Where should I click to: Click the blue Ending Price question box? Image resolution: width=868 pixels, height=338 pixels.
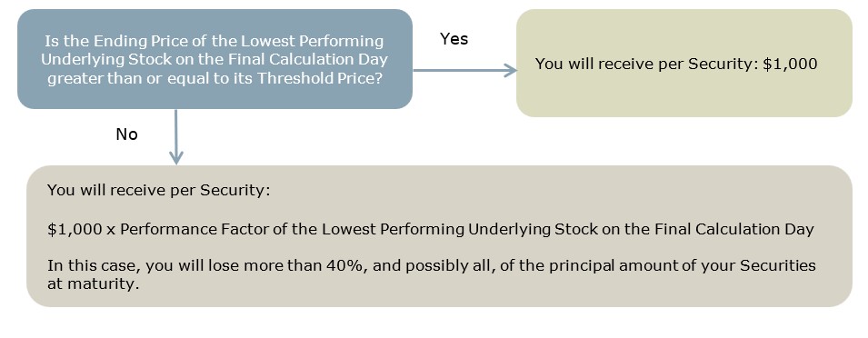[x=215, y=59]
